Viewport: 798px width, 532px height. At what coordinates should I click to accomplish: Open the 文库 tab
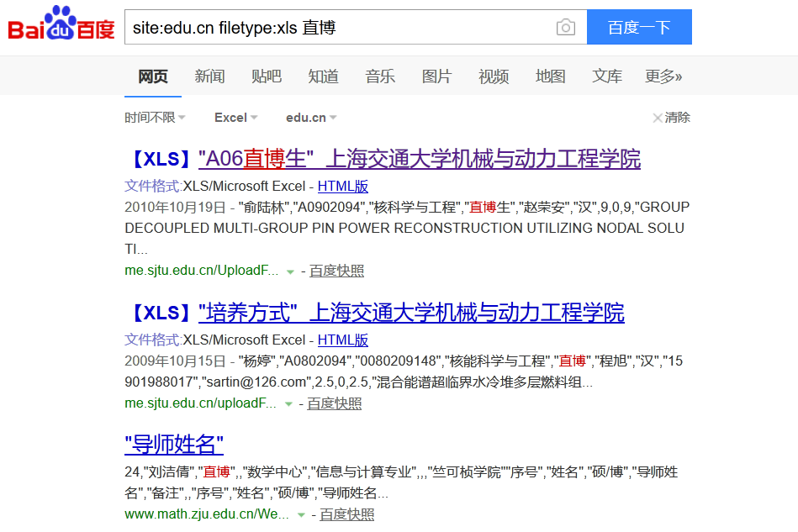coord(607,76)
